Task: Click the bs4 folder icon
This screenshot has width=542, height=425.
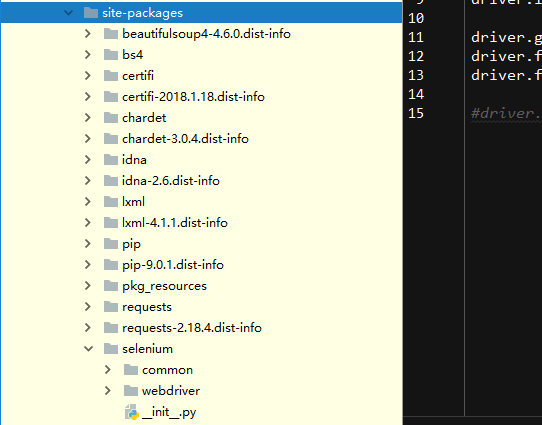Action: tap(111, 55)
